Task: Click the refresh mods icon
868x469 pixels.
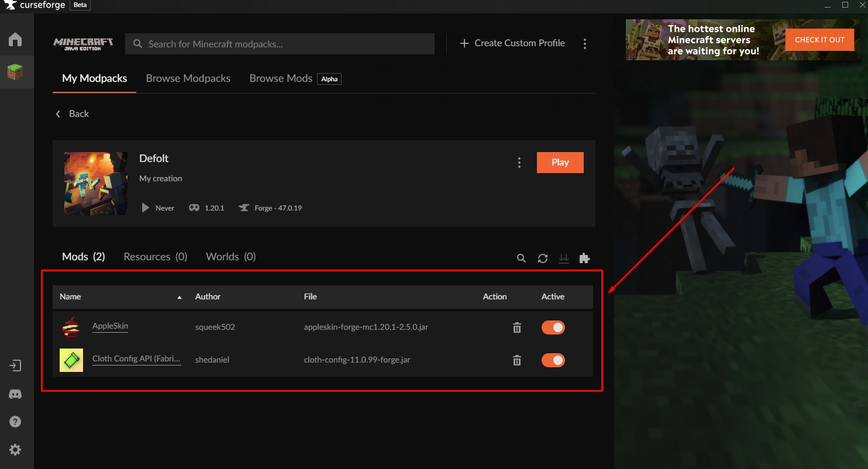Action: (x=543, y=258)
